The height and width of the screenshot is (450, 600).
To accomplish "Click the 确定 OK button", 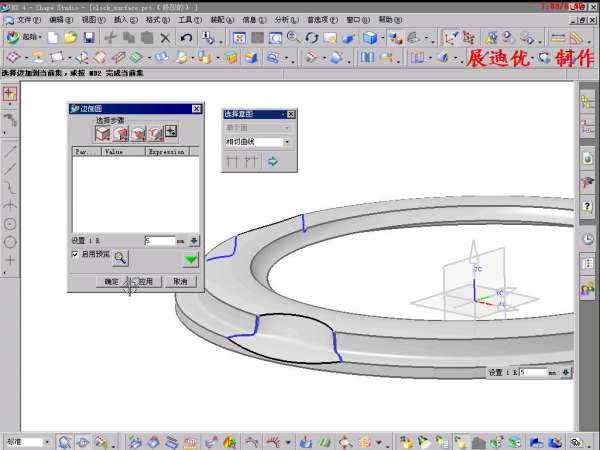I will pyautogui.click(x=111, y=282).
